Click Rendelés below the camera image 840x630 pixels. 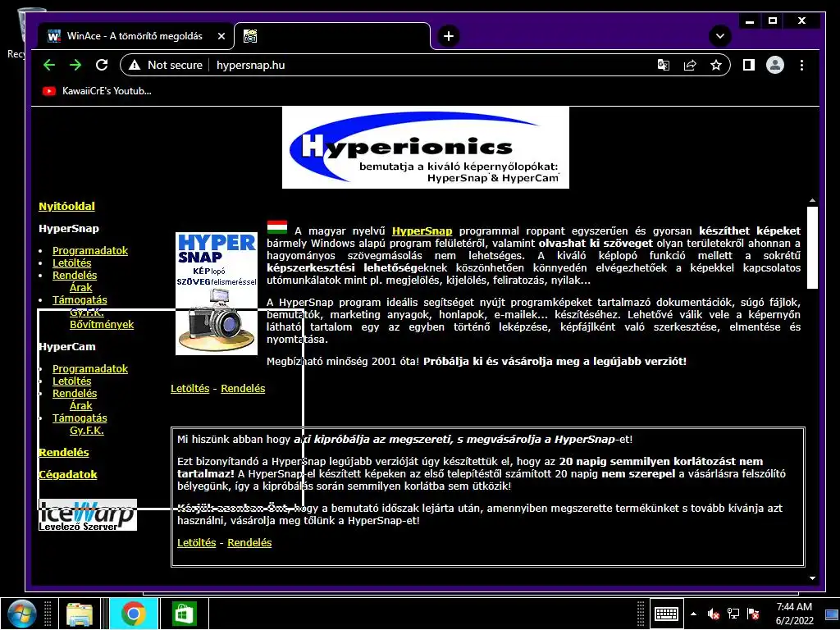pyautogui.click(x=243, y=389)
